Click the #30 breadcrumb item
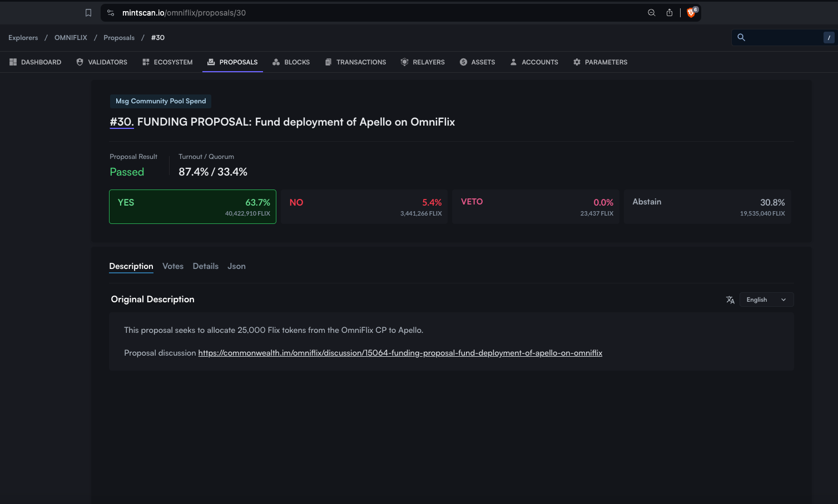 tap(158, 38)
